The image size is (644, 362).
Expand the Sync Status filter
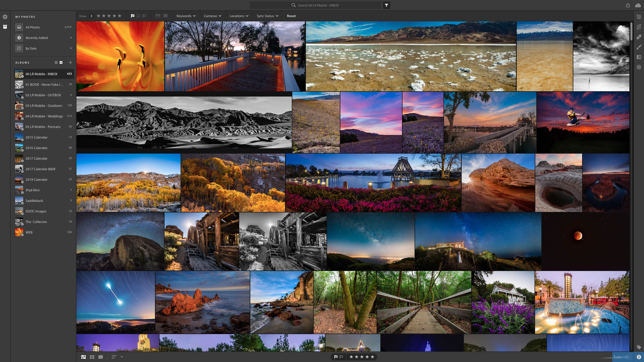(x=267, y=16)
